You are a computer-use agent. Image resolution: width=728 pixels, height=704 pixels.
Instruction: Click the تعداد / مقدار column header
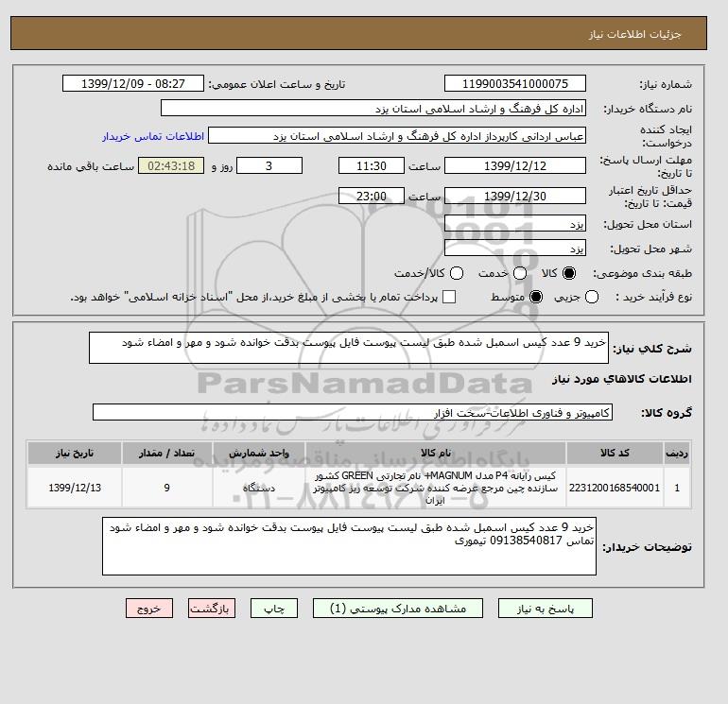(167, 453)
